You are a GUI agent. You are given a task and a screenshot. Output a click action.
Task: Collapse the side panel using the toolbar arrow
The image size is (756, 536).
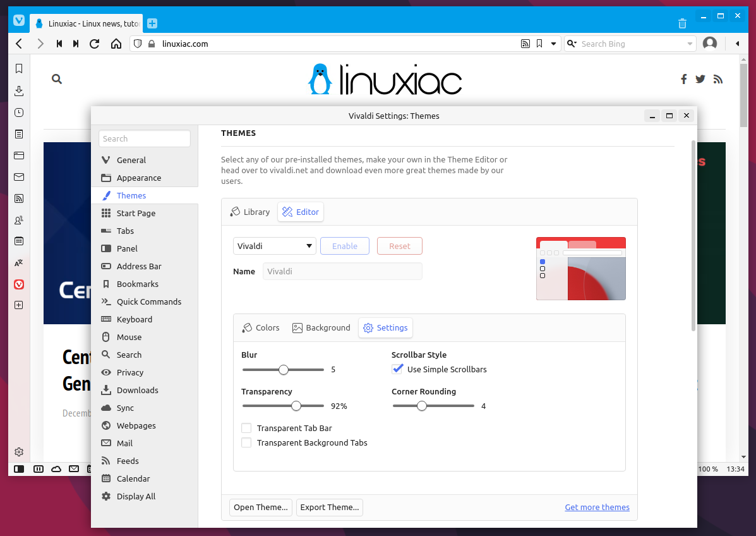coord(737,44)
